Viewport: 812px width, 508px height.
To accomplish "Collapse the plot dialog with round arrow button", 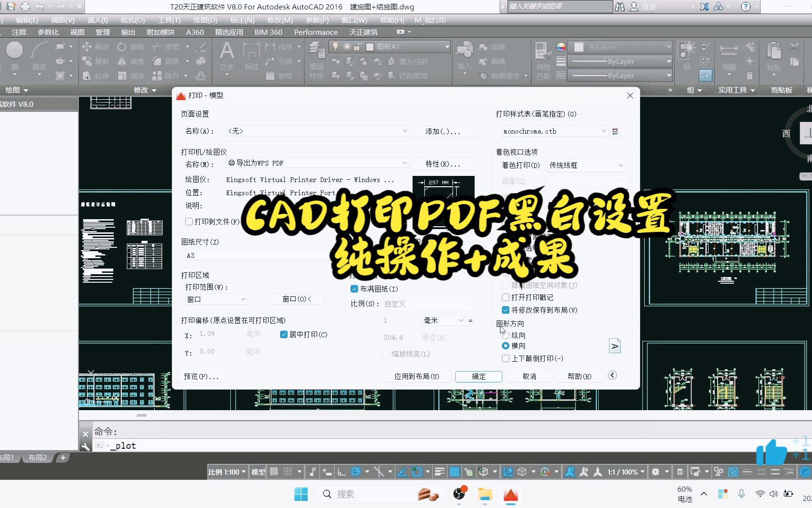I will (x=612, y=375).
